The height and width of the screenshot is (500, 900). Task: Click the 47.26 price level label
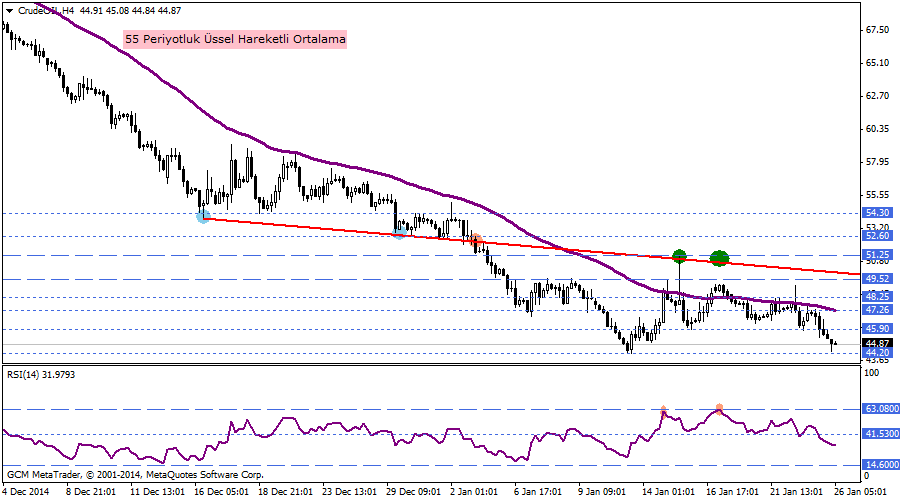pos(877,310)
